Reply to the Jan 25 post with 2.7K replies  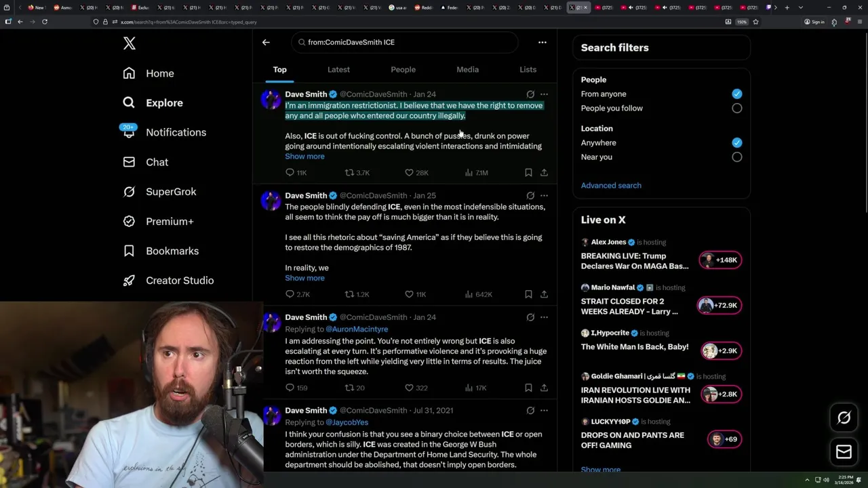(297, 295)
